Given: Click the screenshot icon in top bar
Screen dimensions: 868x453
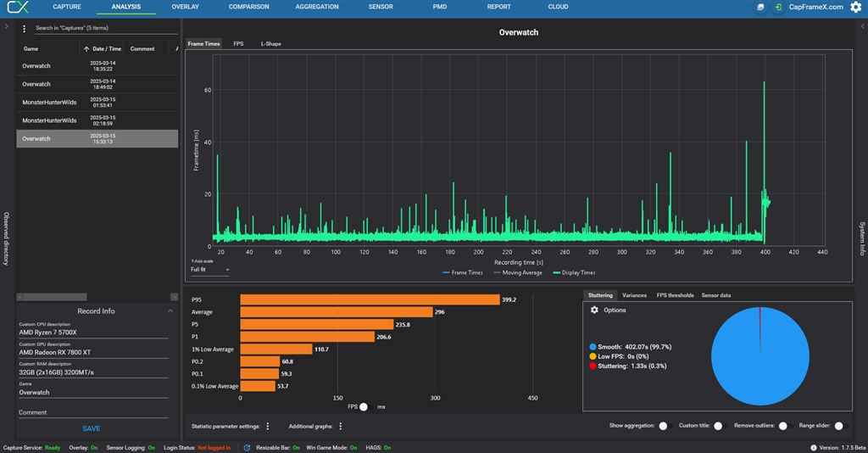Looking at the screenshot, I should [x=760, y=7].
